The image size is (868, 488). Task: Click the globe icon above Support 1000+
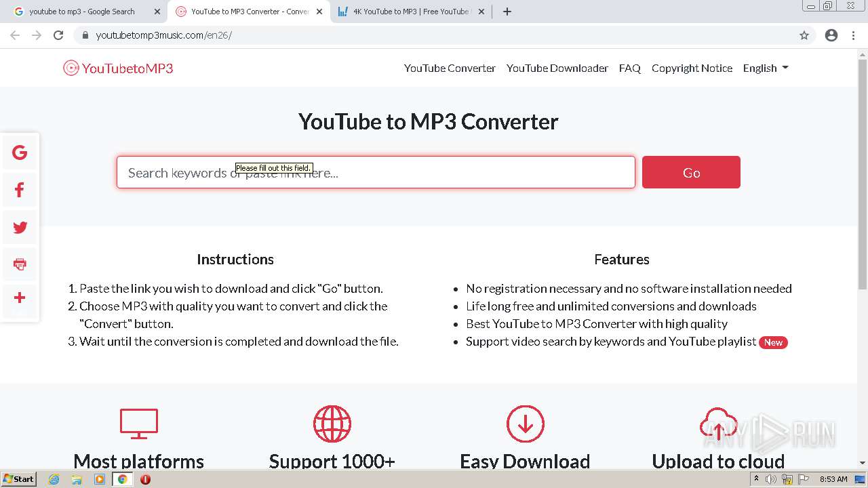(x=332, y=424)
